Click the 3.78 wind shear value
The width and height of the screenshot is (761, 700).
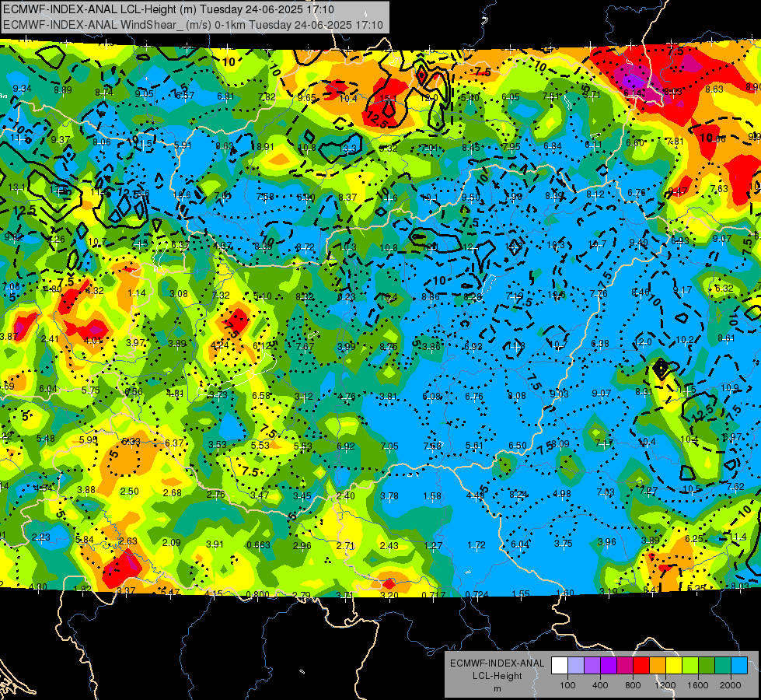[x=389, y=496]
